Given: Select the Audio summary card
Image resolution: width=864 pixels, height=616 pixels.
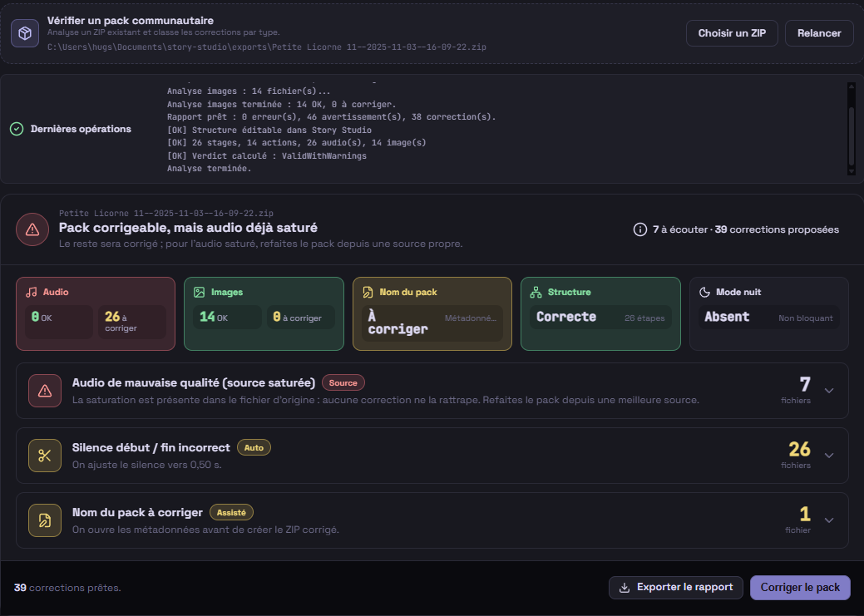Looking at the screenshot, I should pos(96,313).
